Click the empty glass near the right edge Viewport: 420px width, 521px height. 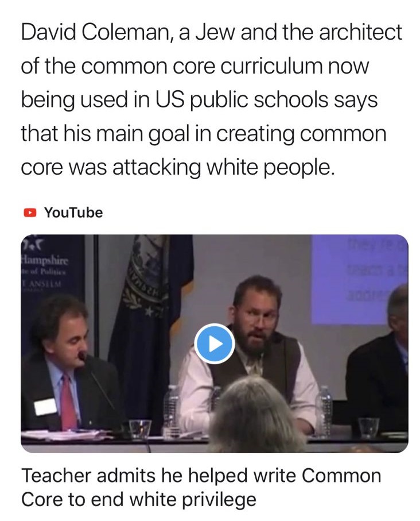pos(369,429)
